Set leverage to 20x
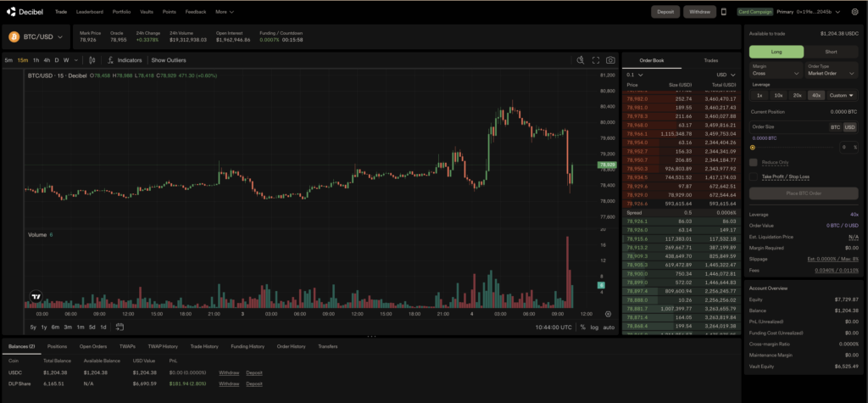 (x=797, y=95)
